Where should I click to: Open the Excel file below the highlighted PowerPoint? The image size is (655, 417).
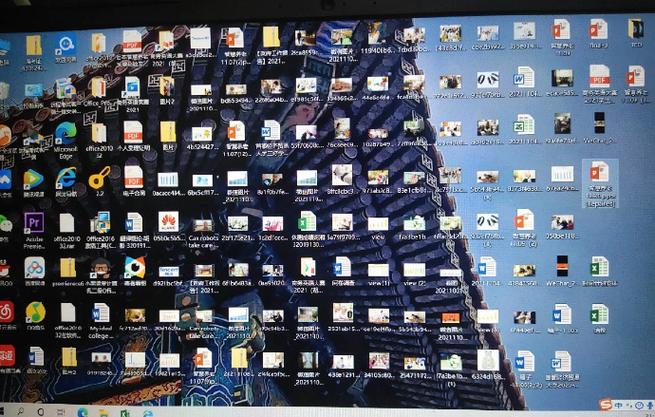pos(599,266)
